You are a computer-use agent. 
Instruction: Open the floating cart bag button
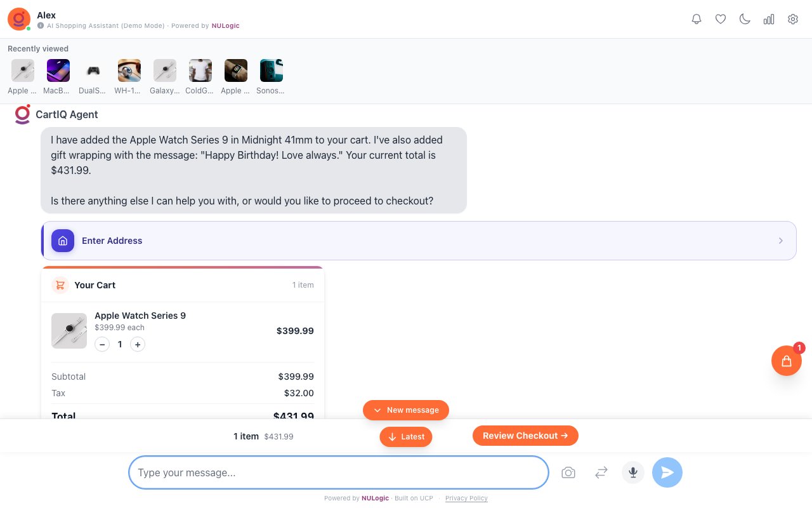tap(787, 361)
